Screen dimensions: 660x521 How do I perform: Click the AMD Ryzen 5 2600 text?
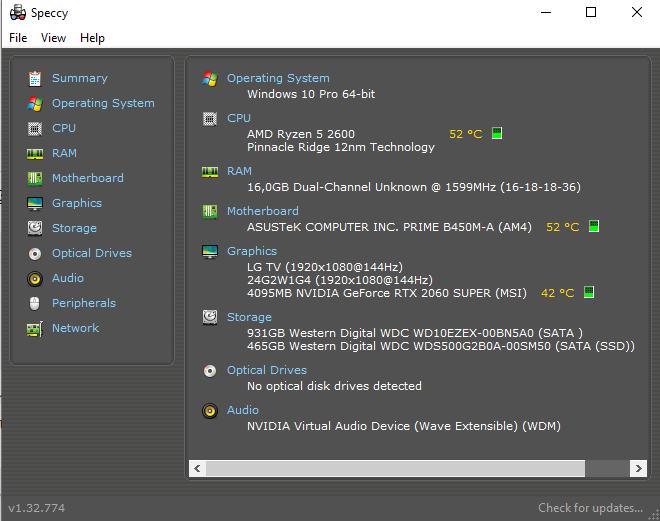pyautogui.click(x=301, y=134)
